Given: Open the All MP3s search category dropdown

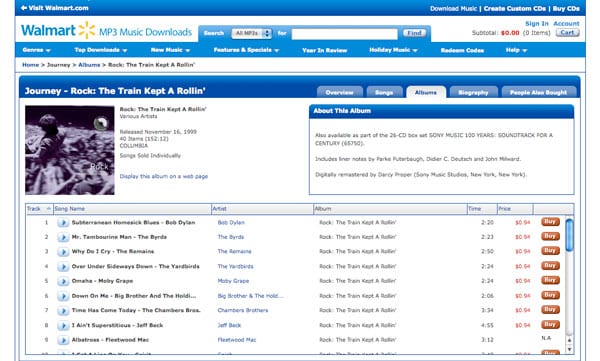Looking at the screenshot, I should coord(251,33).
